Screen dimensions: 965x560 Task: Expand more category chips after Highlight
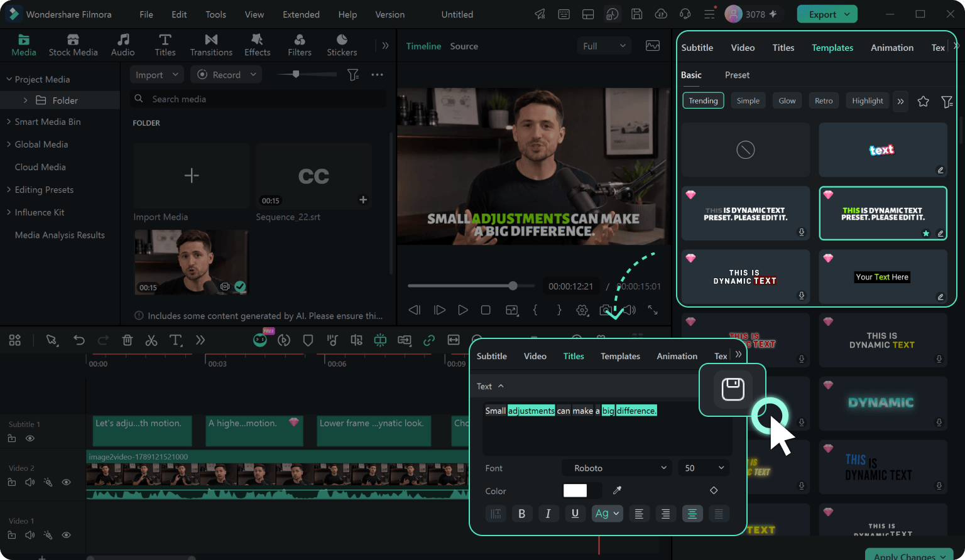(900, 101)
